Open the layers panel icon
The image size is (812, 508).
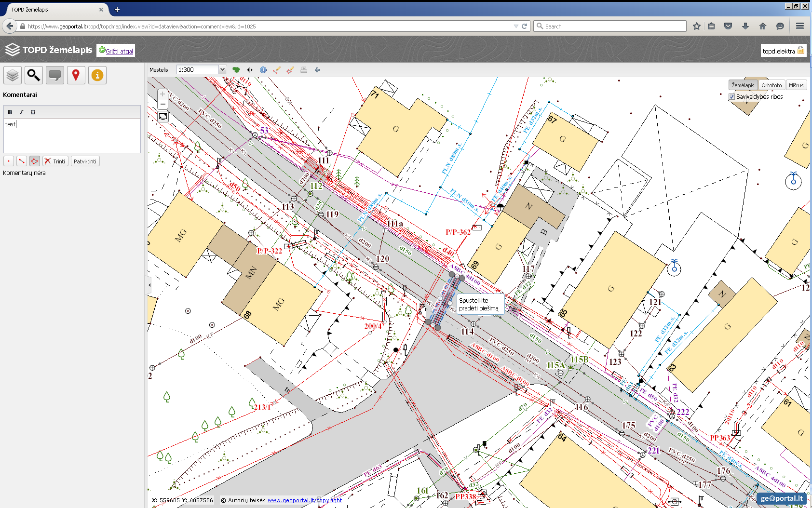pyautogui.click(x=13, y=75)
